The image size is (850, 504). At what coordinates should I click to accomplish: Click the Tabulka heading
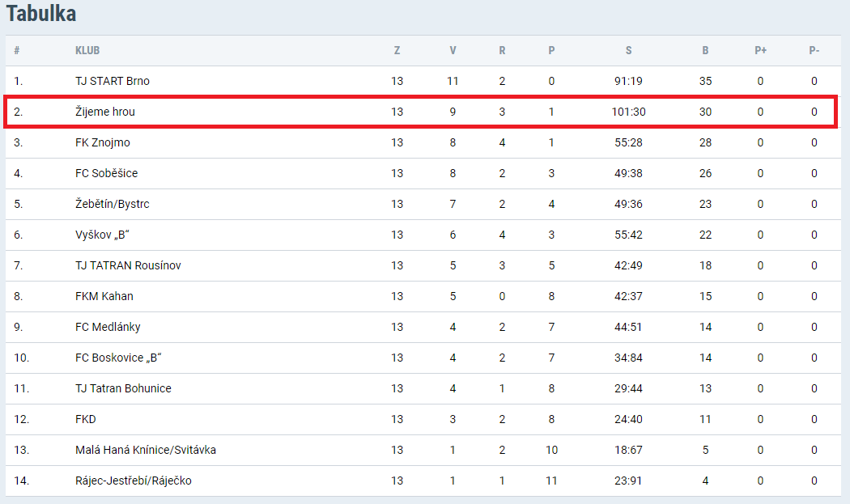click(41, 14)
